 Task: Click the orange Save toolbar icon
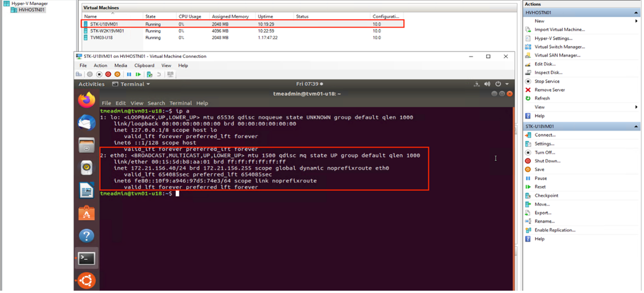click(x=117, y=75)
